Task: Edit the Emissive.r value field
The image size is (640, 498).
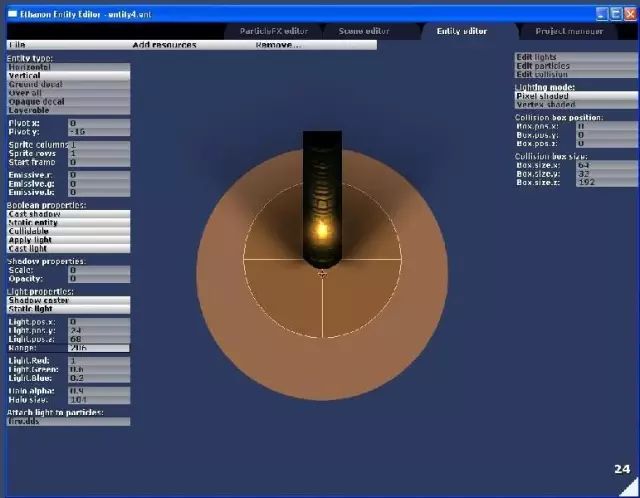Action: 99,175
